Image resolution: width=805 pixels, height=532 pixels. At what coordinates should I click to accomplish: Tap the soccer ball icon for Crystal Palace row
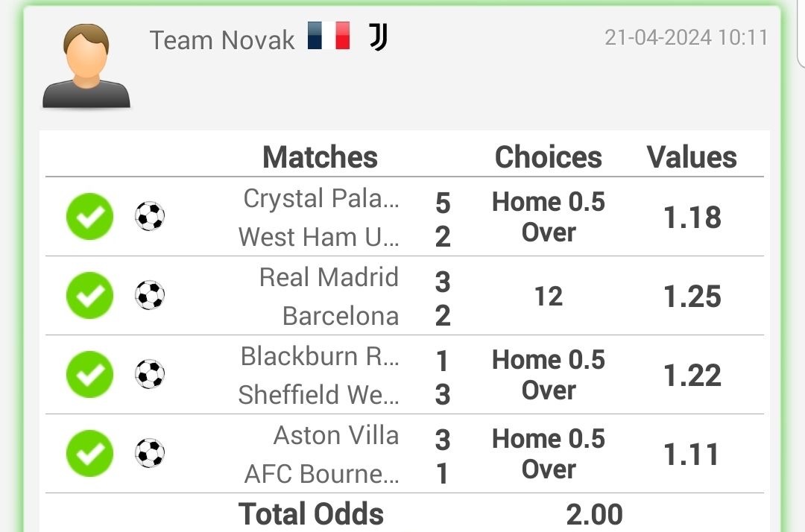point(150,217)
